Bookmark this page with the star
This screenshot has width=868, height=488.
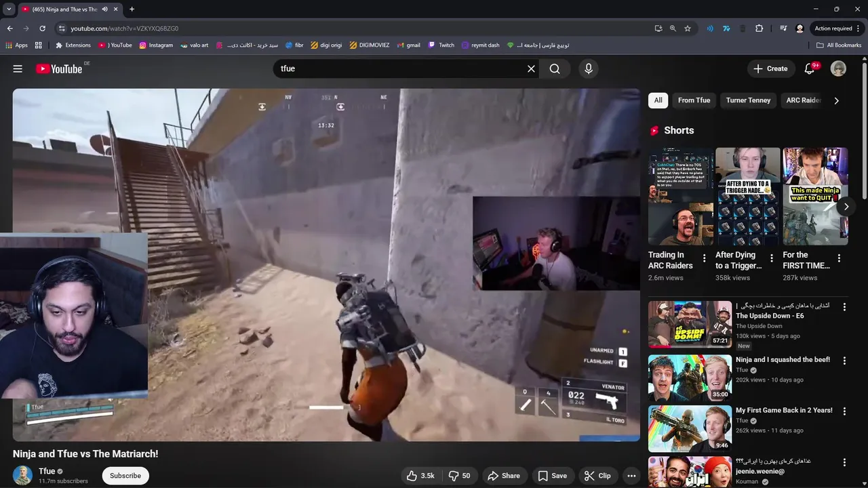[688, 28]
